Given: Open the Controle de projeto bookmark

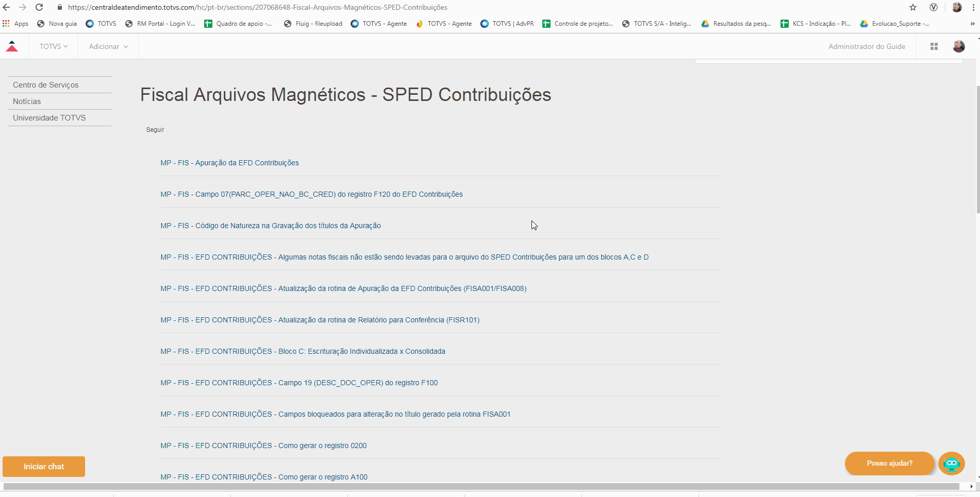Looking at the screenshot, I should point(578,24).
